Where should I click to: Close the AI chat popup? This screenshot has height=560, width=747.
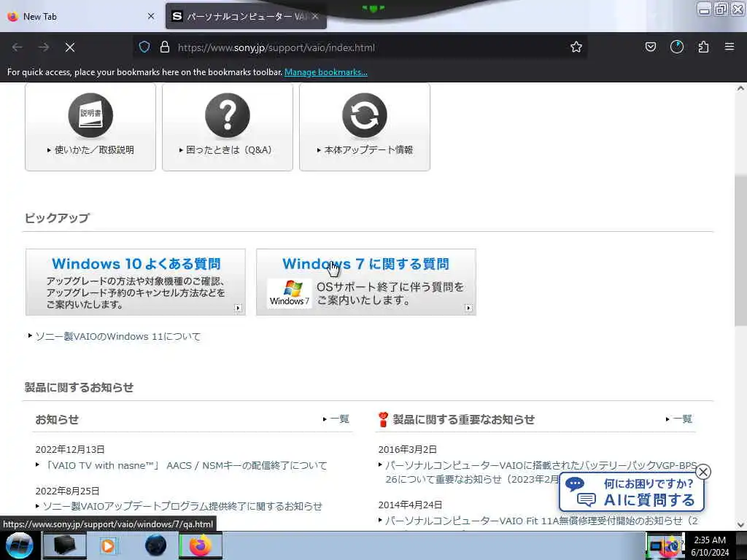(703, 472)
